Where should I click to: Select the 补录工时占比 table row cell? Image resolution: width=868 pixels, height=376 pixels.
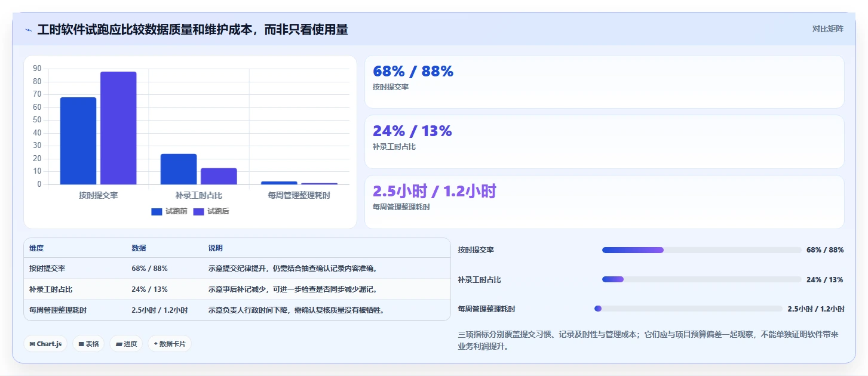pos(51,289)
